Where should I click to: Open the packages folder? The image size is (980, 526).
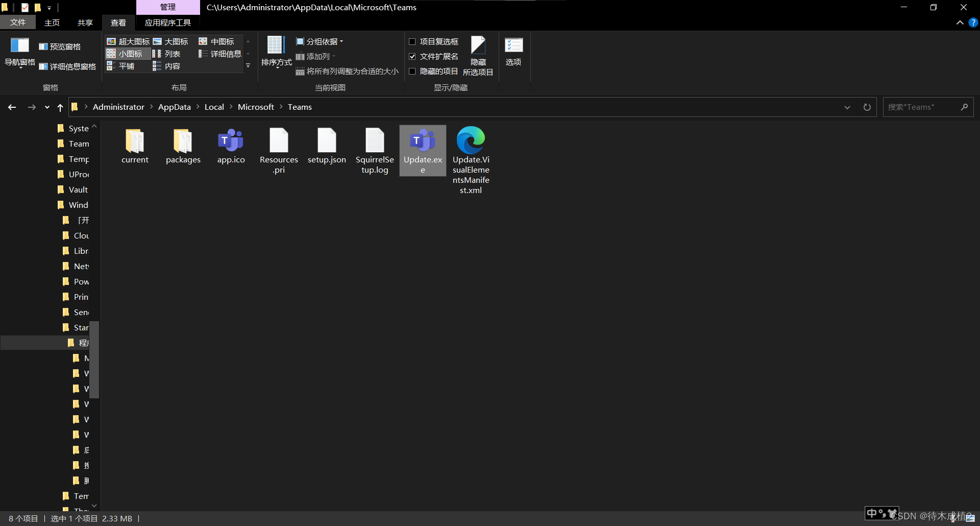tap(183, 146)
